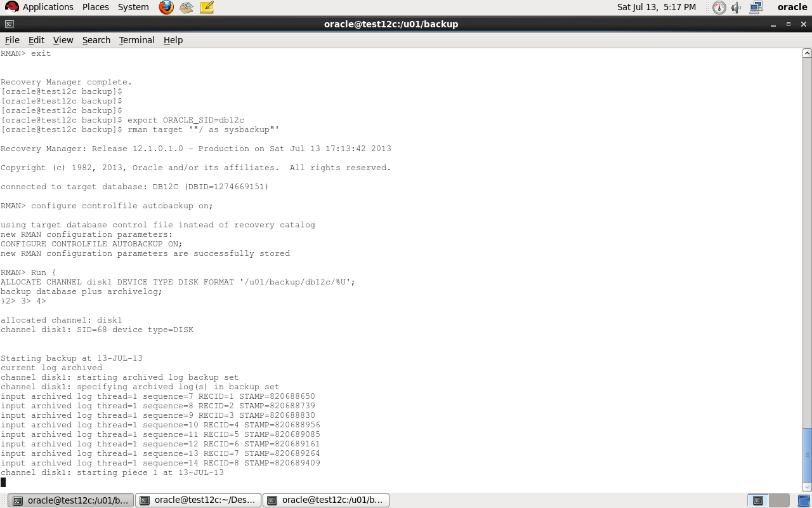Switch to the oracle@test12c:~/Des... taskbar window
The width and height of the screenshot is (812, 508).
point(198,500)
